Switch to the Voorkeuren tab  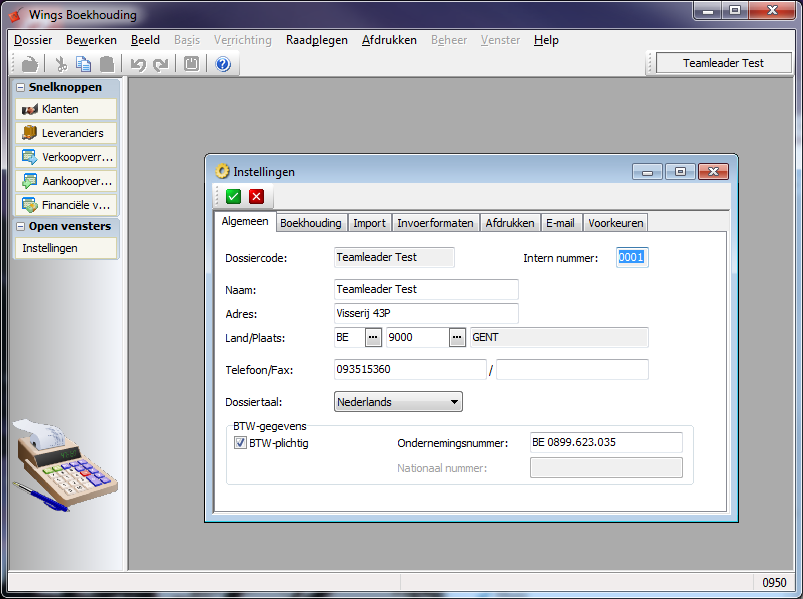616,223
